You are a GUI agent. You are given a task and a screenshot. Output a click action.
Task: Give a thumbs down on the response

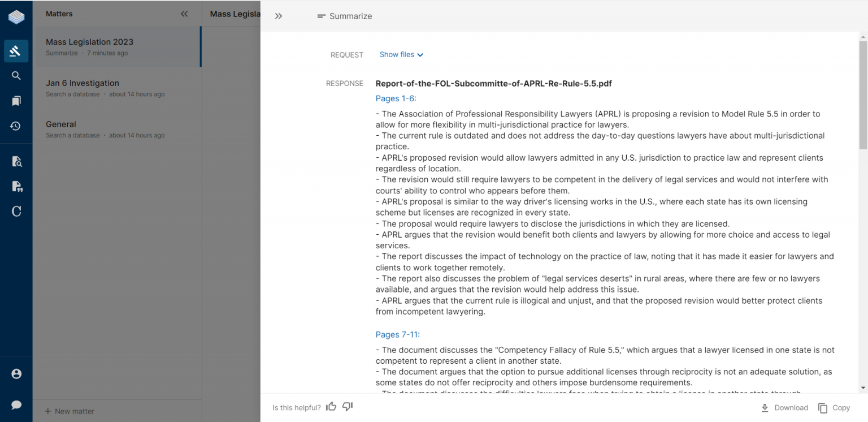[x=348, y=407]
